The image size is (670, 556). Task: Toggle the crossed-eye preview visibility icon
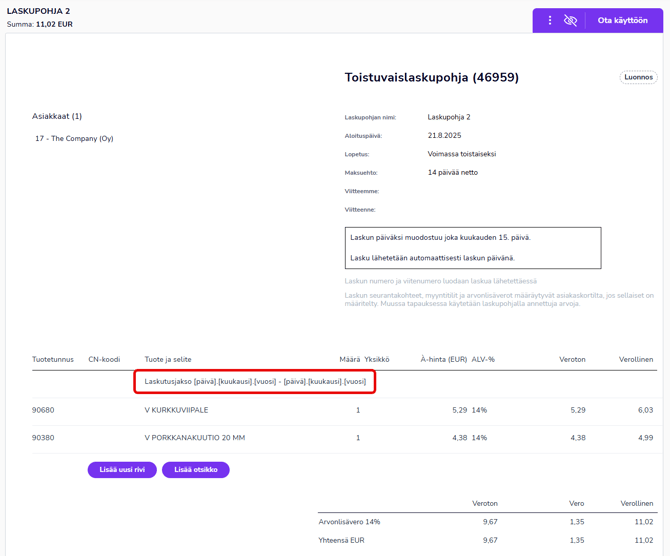click(x=570, y=20)
